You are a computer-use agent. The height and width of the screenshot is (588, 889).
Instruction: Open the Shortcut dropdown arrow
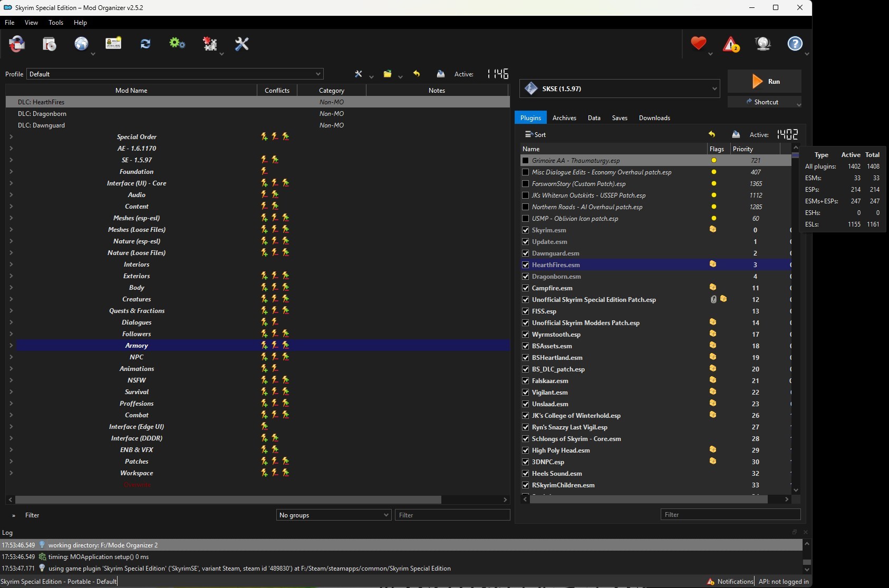click(x=798, y=104)
